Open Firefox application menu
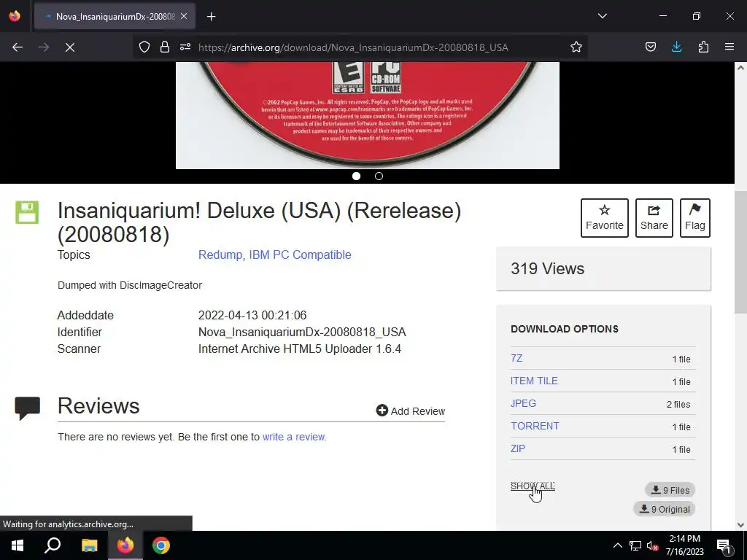Screen dimensions: 747x560 click(729, 47)
